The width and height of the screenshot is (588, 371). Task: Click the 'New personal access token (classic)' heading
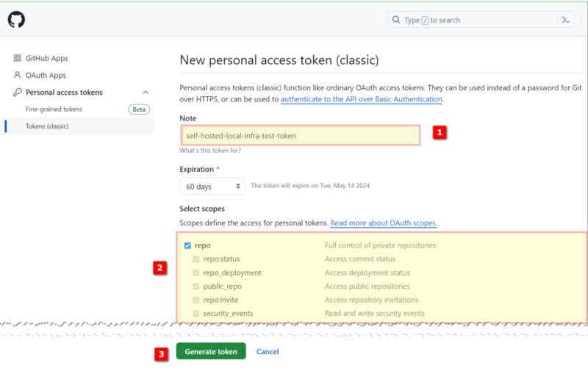279,60
